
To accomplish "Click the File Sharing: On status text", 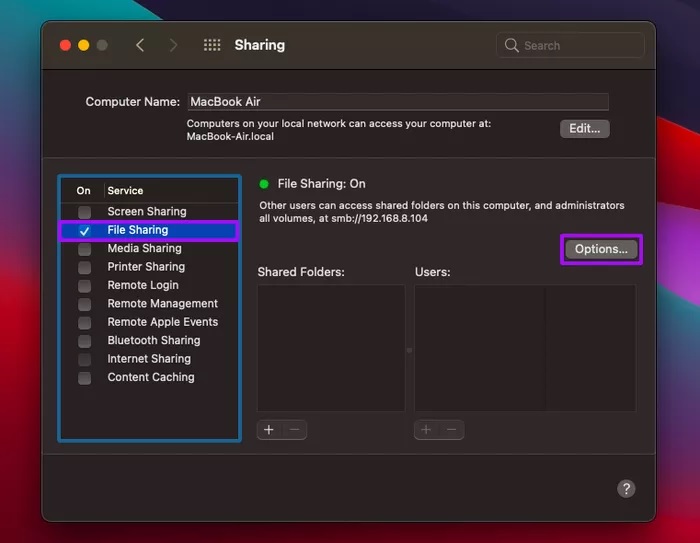I will pos(321,184).
